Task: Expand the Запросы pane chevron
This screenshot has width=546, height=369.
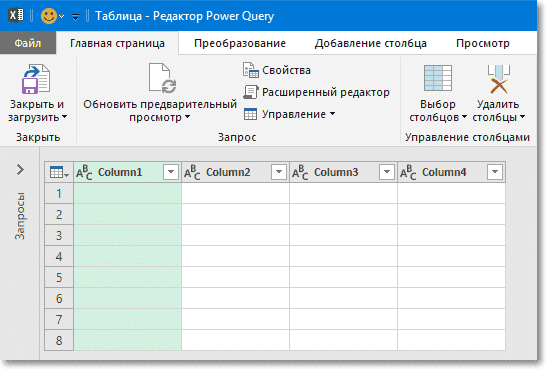Action: 20,170
